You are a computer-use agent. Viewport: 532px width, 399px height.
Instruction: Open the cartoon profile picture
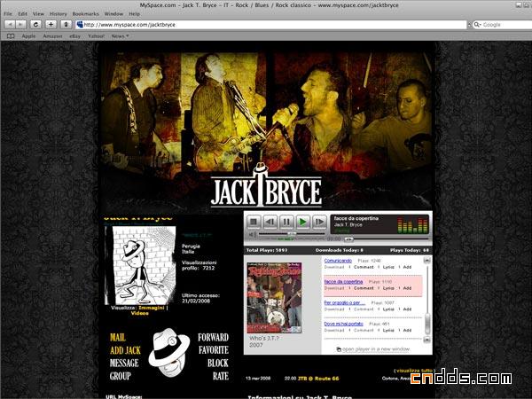point(140,265)
